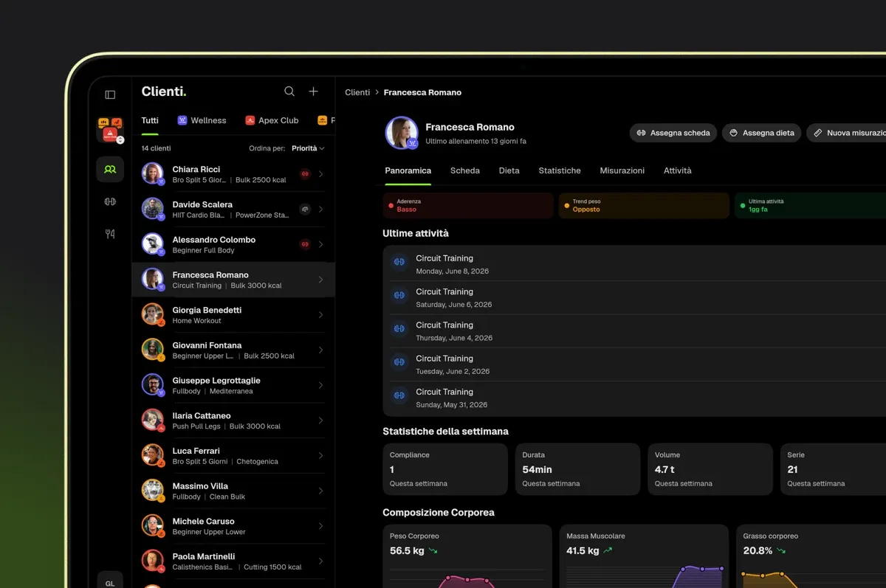Expand the Giovanni Fontana row chevron
This screenshot has width=886, height=588.
(x=321, y=350)
